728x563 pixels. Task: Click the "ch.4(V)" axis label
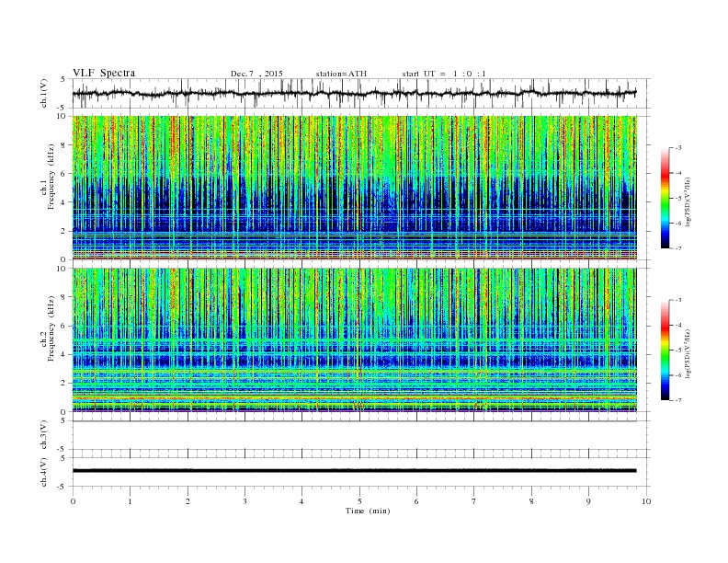44,472
